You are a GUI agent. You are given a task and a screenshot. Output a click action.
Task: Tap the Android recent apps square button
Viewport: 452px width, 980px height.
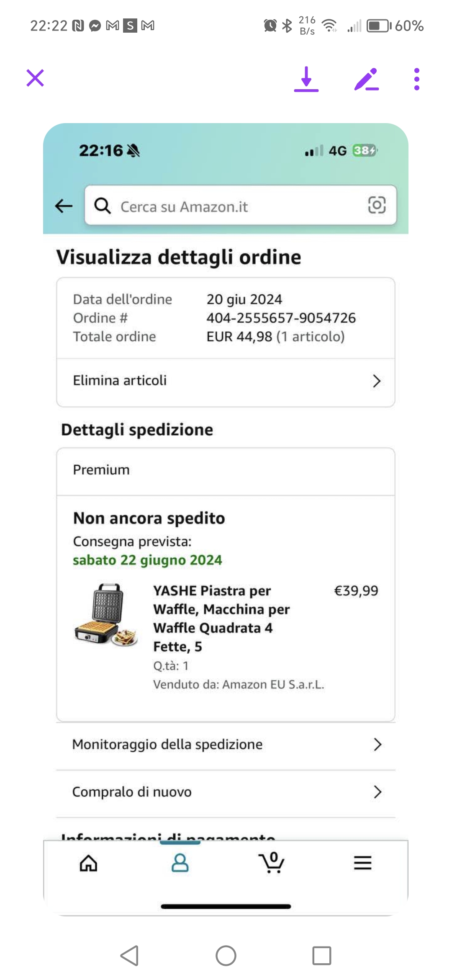click(x=322, y=956)
